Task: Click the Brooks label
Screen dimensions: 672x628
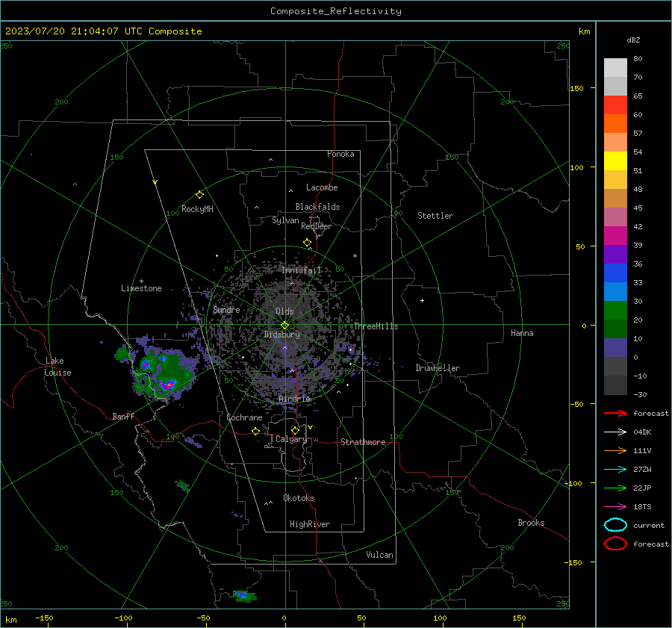Action: point(531,523)
